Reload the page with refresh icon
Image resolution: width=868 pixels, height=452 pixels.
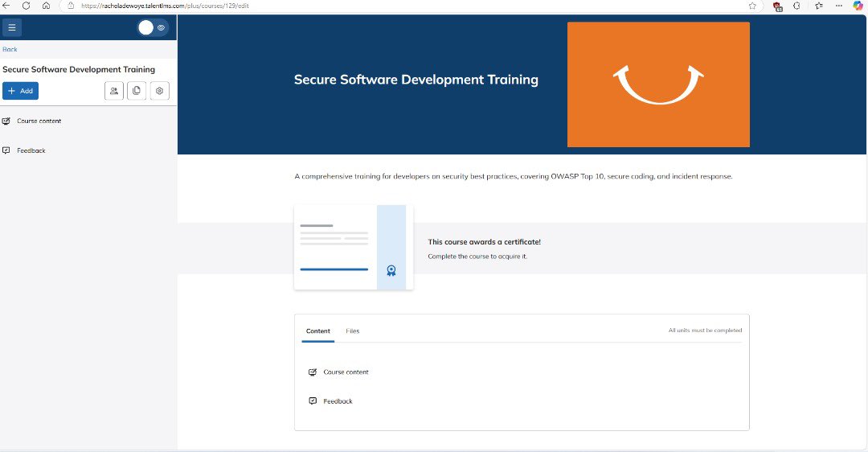click(x=26, y=6)
